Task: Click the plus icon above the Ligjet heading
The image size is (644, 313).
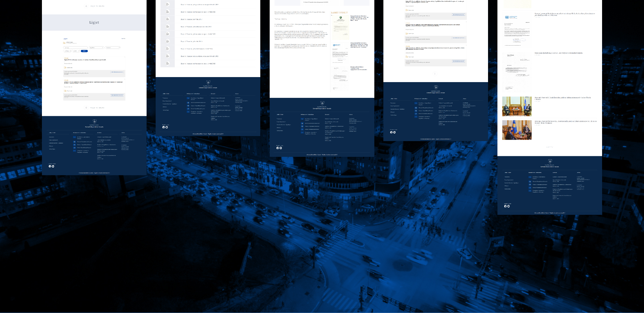Action: coord(86,6)
